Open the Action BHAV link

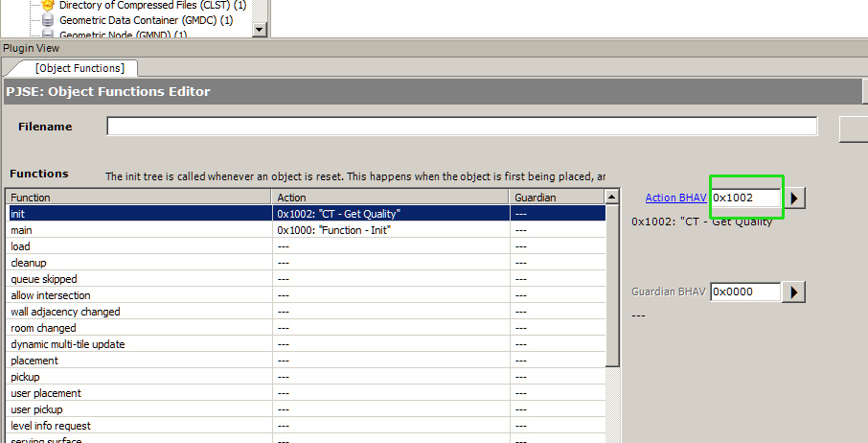[x=675, y=198]
